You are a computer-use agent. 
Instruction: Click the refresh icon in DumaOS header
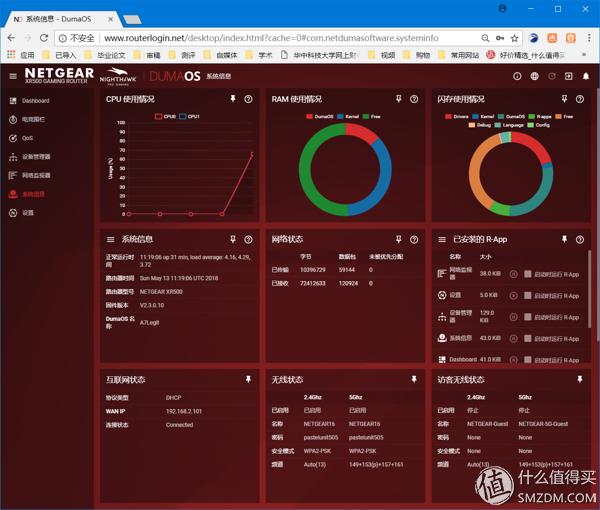point(552,76)
